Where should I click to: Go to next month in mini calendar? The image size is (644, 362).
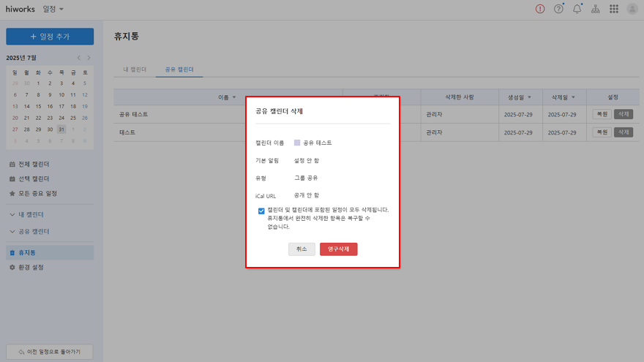click(89, 57)
